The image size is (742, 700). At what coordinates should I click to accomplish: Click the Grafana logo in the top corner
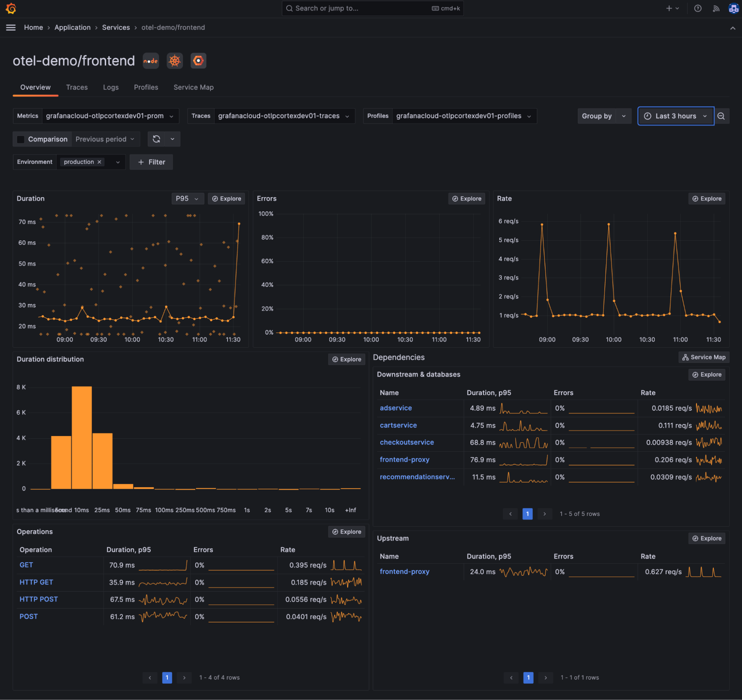(x=11, y=8)
